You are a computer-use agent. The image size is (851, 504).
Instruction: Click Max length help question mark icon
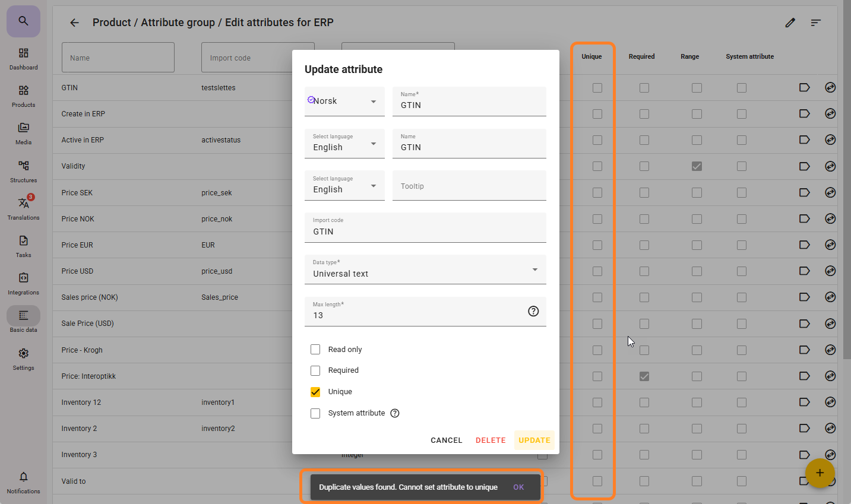[x=533, y=311]
